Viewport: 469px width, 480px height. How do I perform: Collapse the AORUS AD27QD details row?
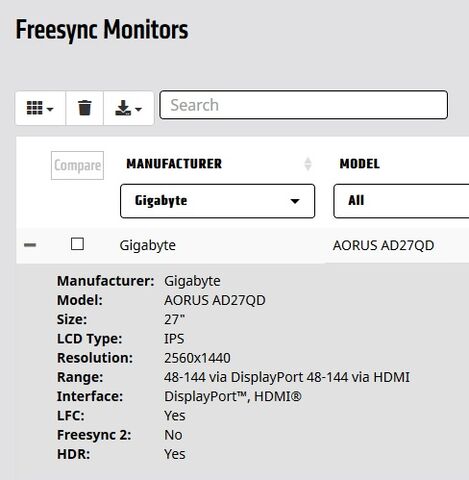30,245
